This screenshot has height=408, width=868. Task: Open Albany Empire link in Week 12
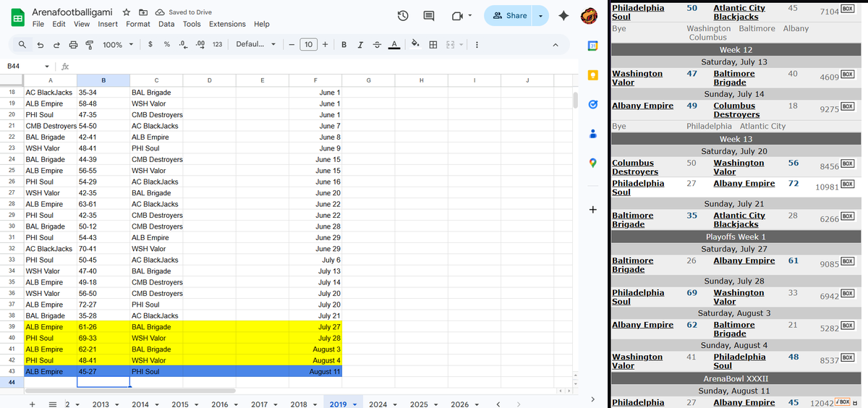click(x=642, y=106)
